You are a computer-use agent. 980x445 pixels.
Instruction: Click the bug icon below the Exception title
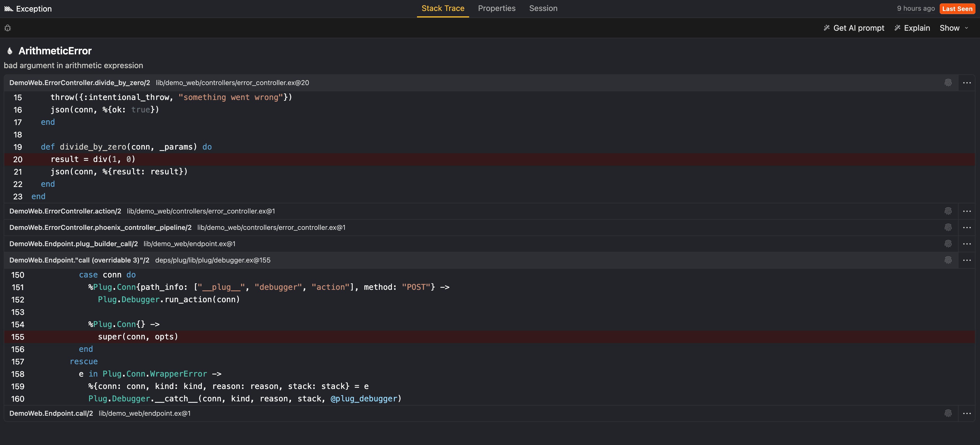pyautogui.click(x=8, y=28)
